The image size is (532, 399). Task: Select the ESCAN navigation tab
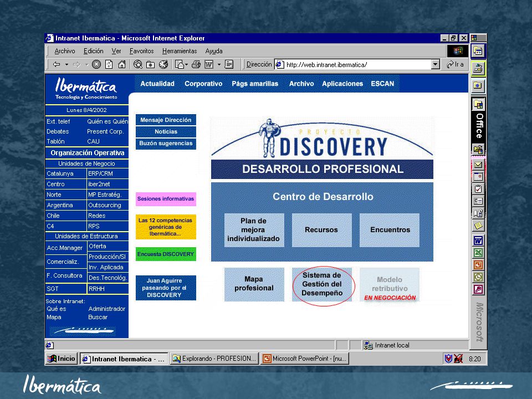[382, 84]
